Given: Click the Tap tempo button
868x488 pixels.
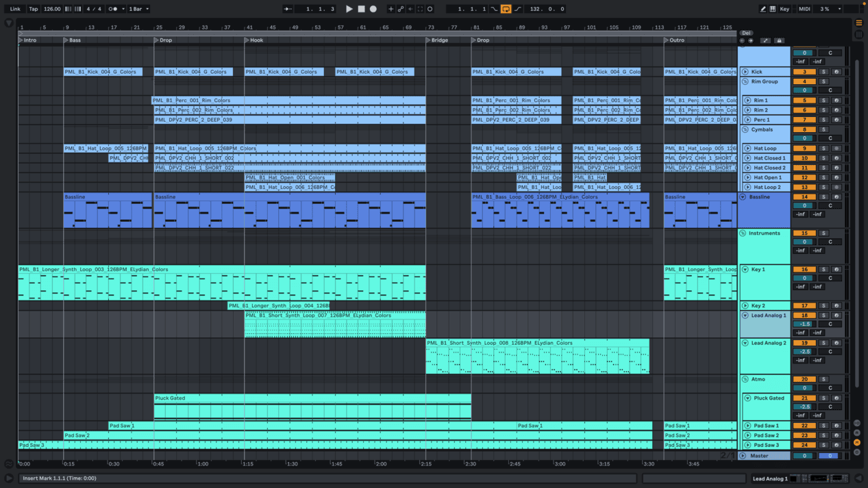Looking at the screenshot, I should pos(34,9).
